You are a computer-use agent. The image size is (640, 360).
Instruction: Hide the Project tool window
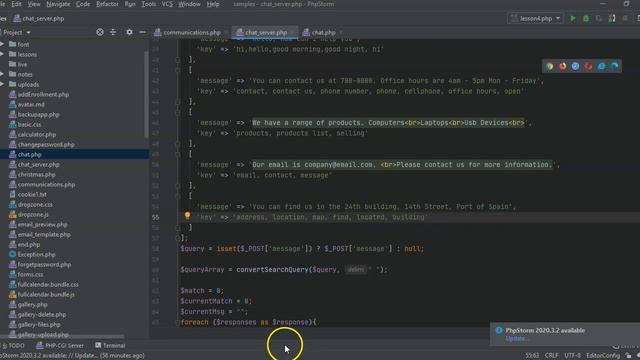[x=142, y=32]
